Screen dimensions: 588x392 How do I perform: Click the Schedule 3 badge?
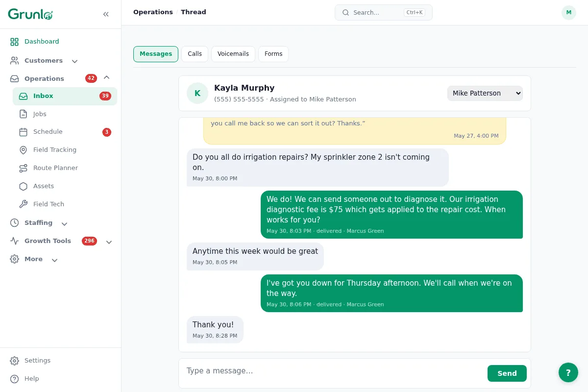[x=107, y=132]
